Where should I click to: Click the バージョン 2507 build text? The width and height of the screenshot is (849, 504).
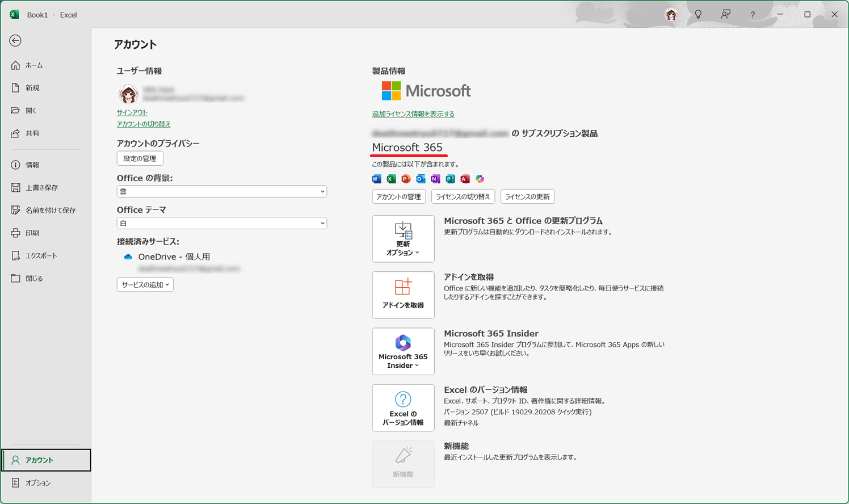click(x=518, y=412)
